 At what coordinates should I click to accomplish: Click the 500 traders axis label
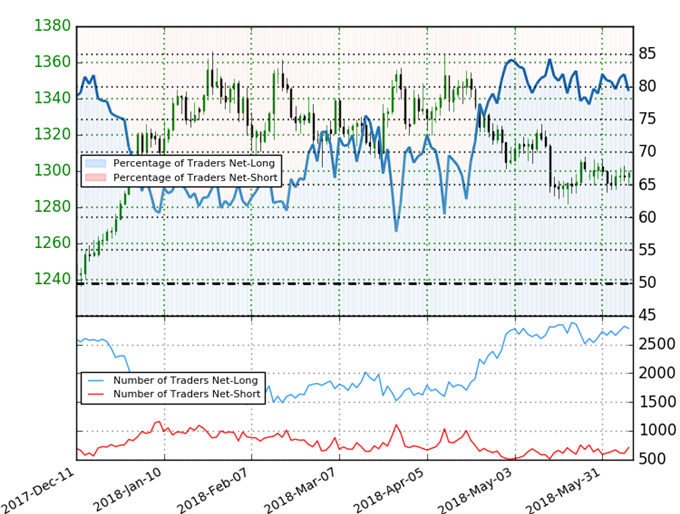pos(652,459)
